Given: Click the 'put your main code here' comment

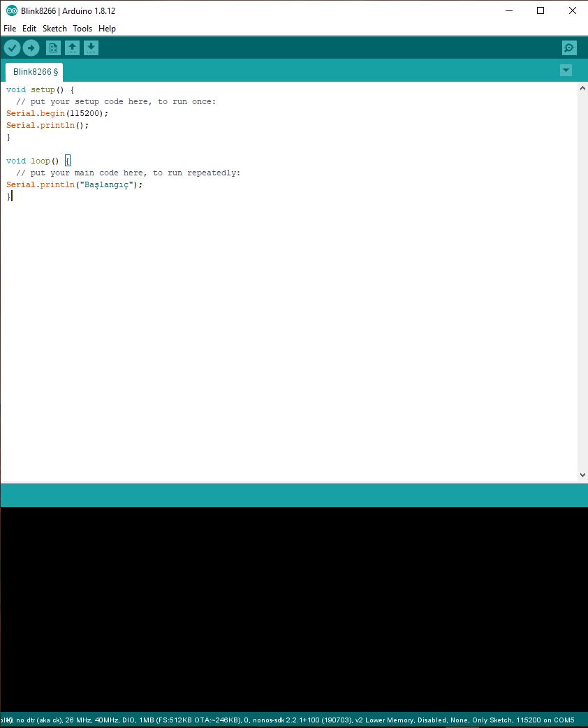Looking at the screenshot, I should tap(128, 173).
